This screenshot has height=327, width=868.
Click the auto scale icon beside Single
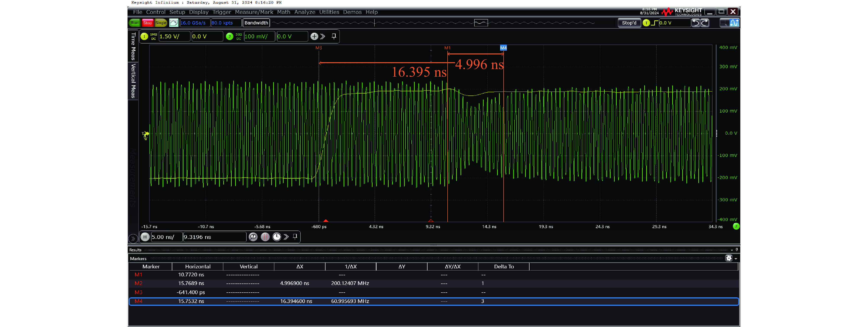pos(174,23)
